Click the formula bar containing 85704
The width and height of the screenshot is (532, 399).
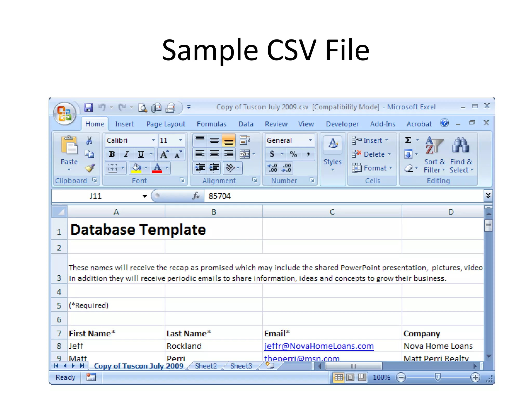tap(344, 196)
